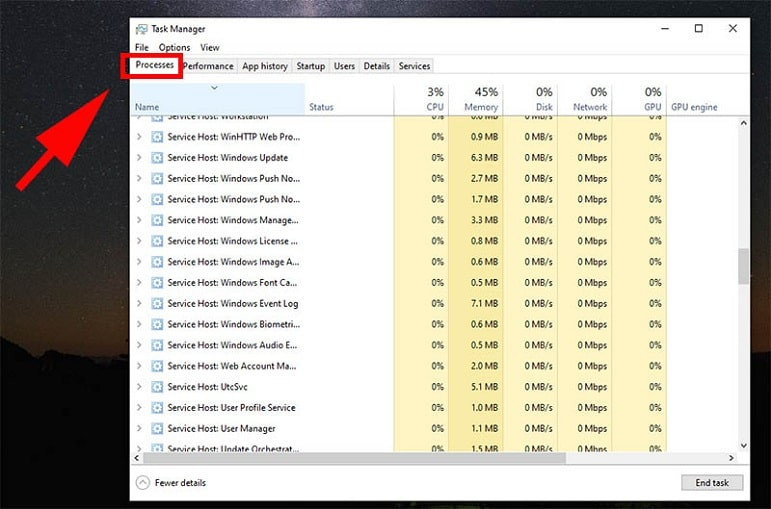
Task: Sort processes by Network column
Action: 585,100
